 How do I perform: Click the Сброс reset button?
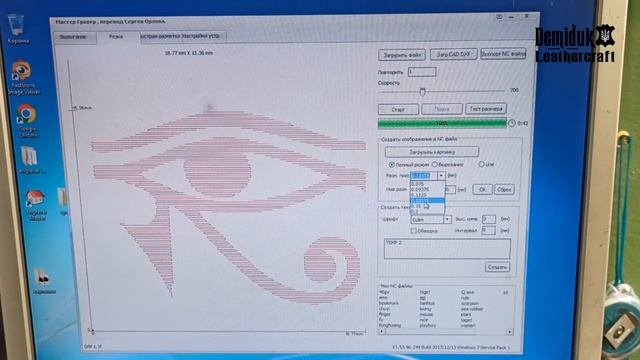(x=504, y=189)
